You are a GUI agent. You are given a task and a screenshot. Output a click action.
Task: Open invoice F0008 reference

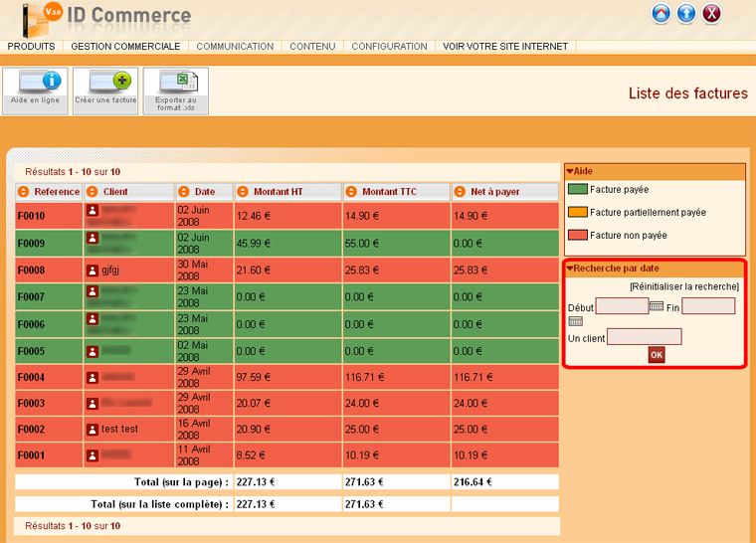click(32, 271)
